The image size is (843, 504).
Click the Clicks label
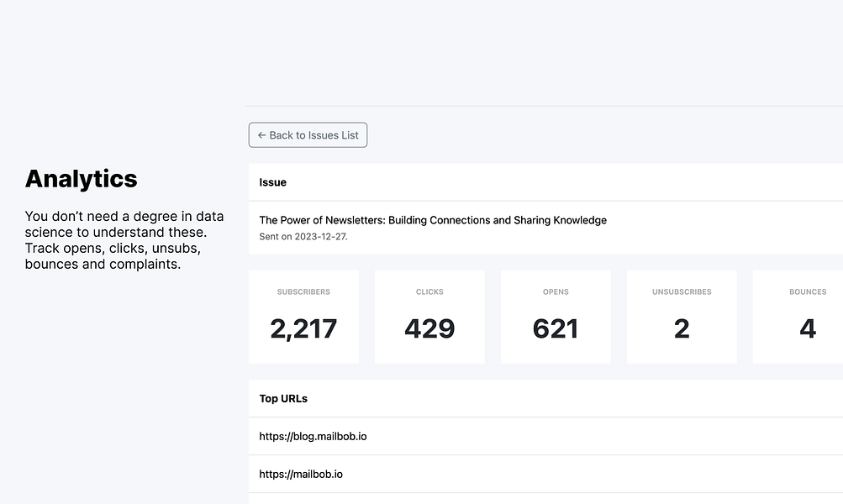(x=429, y=292)
